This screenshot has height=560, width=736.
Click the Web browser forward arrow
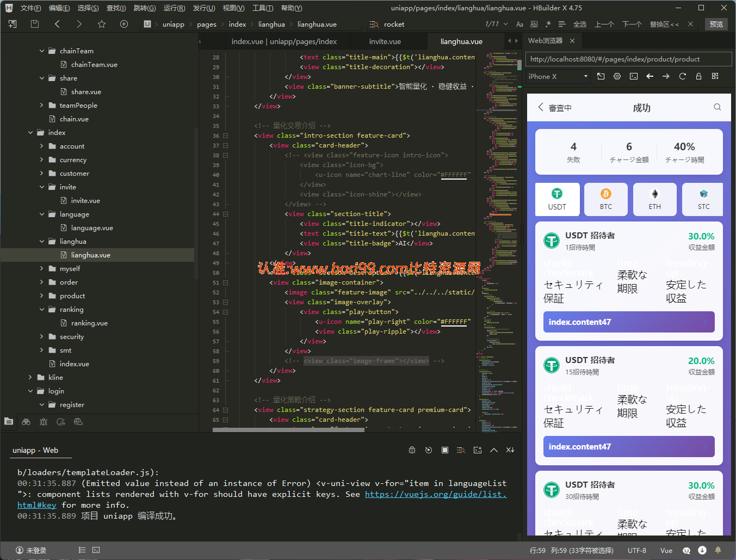tap(666, 76)
